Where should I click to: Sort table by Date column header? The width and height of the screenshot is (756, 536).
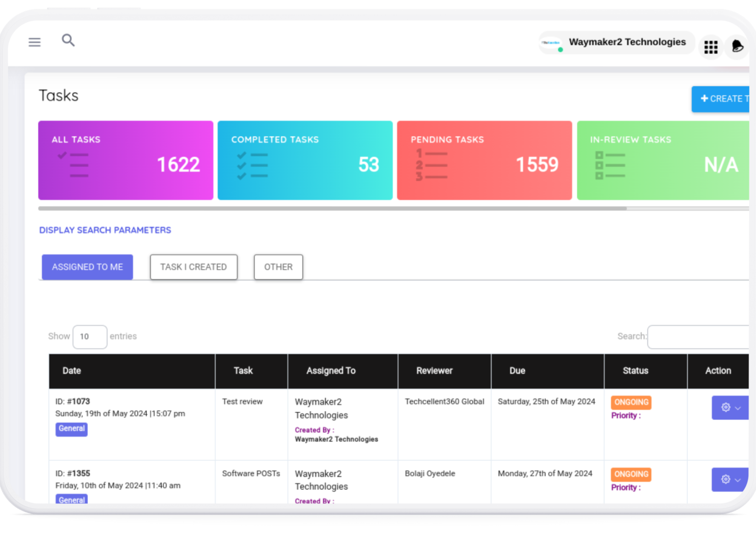(x=72, y=371)
